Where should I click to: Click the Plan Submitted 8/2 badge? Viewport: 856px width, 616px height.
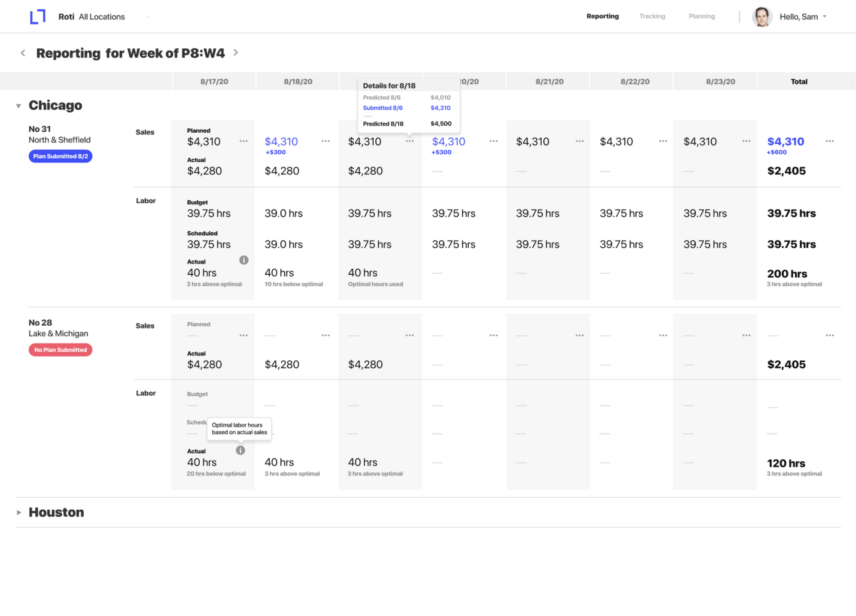click(60, 156)
